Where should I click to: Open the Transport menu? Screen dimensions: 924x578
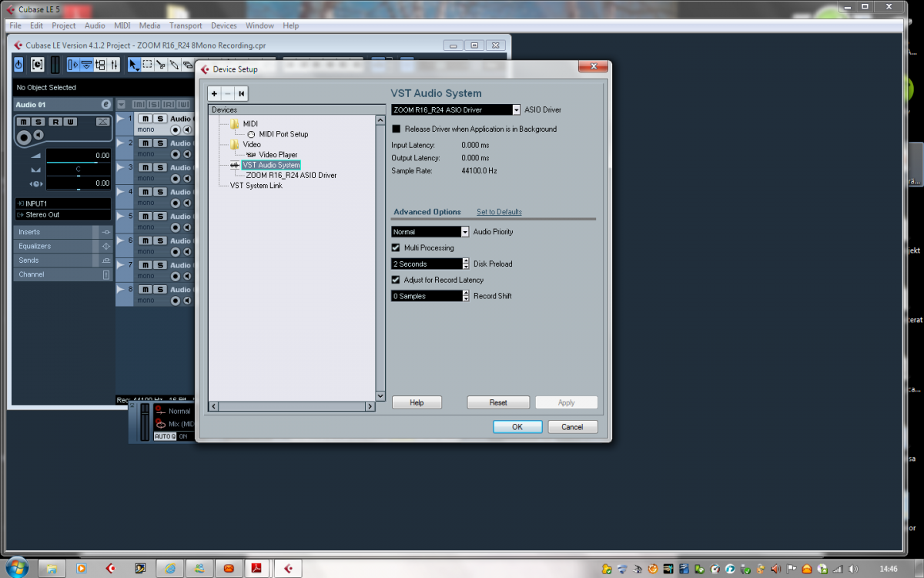pyautogui.click(x=186, y=25)
